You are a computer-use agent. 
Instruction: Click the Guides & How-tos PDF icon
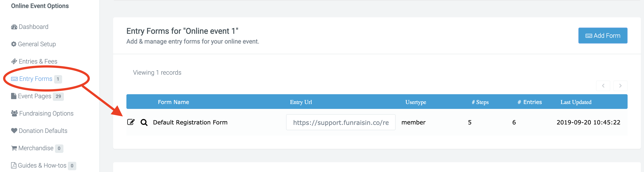click(14, 166)
